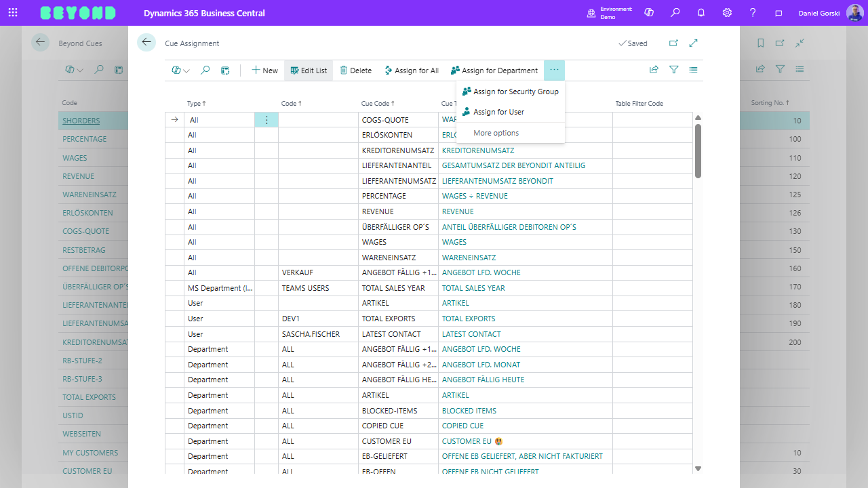Create a record with the New button
Viewport: 868px width, 488px height.
click(x=264, y=70)
